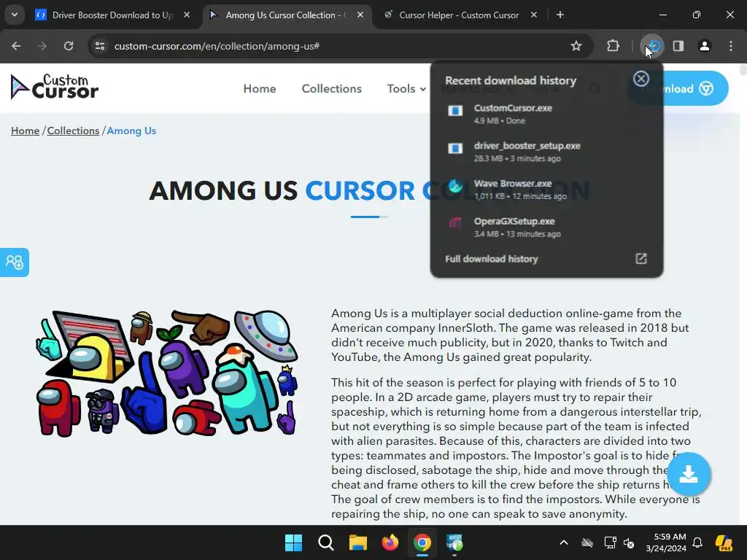
Task: Click the Chrome taskbar icon
Action: [x=422, y=542]
